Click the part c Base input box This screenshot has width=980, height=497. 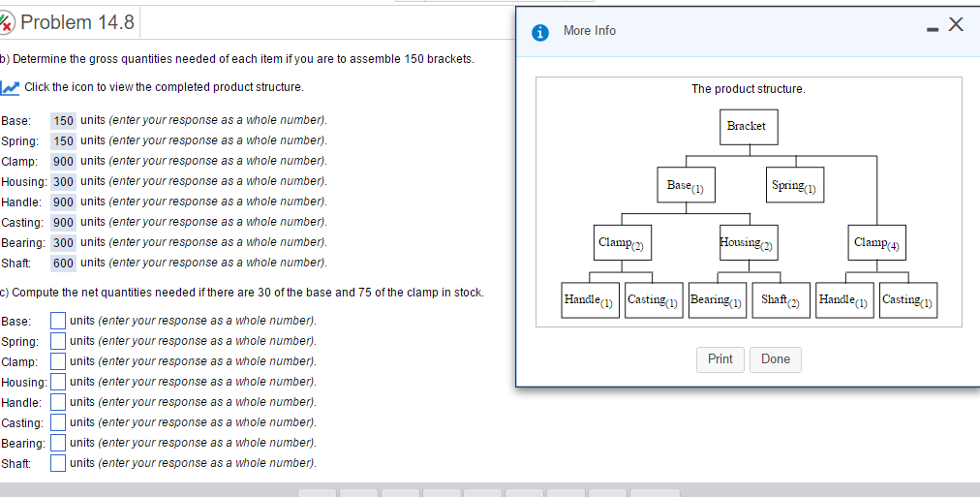point(58,321)
